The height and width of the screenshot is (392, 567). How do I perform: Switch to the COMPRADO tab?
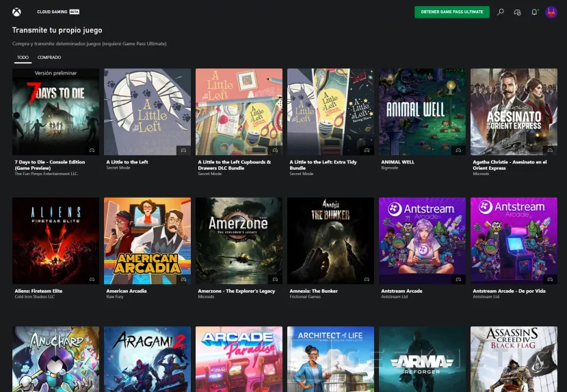(x=49, y=57)
